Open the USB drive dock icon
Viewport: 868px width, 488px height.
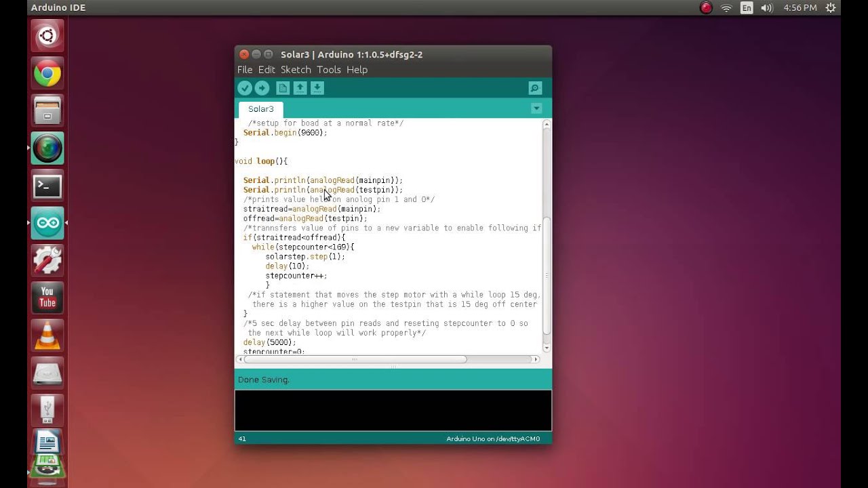pyautogui.click(x=47, y=409)
